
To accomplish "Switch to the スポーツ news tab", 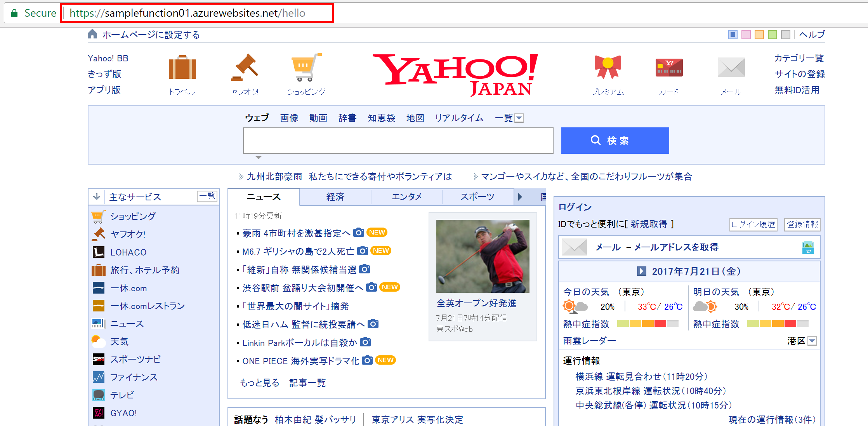I will 478,197.
